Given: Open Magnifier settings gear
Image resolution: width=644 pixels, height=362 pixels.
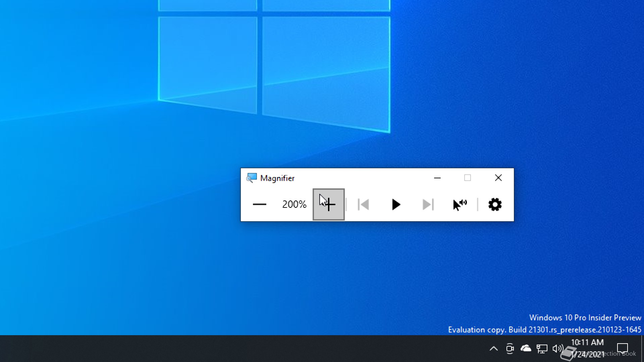Looking at the screenshot, I should coord(495,204).
